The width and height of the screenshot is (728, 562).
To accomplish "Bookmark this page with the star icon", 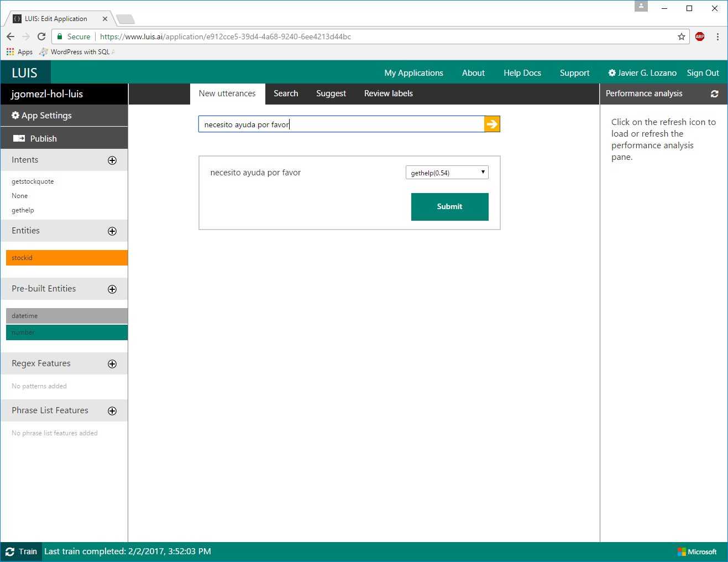I will click(681, 37).
